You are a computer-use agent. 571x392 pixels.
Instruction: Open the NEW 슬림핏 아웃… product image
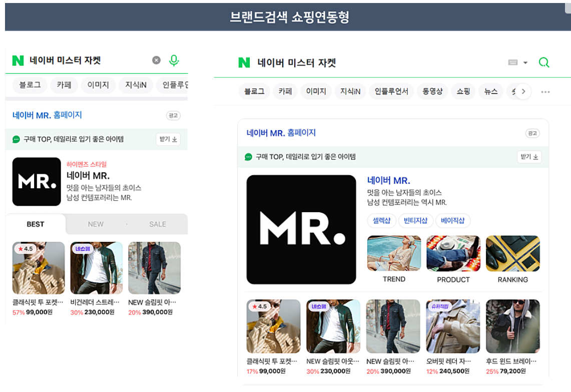[333, 326]
